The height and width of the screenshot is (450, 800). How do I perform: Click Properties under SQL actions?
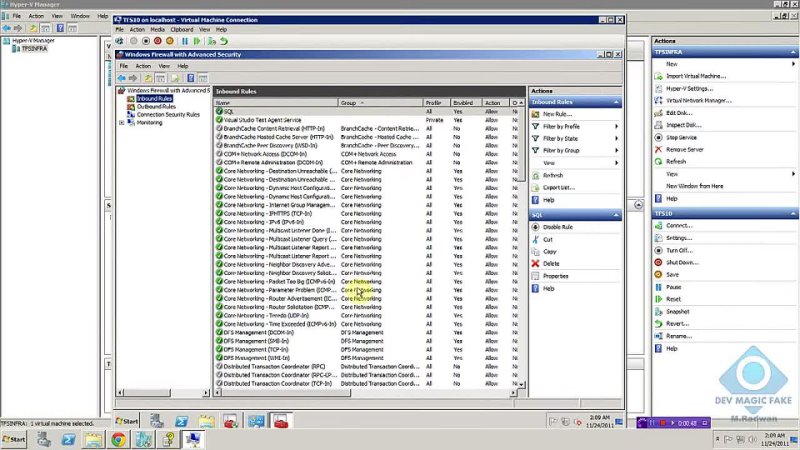click(x=556, y=276)
